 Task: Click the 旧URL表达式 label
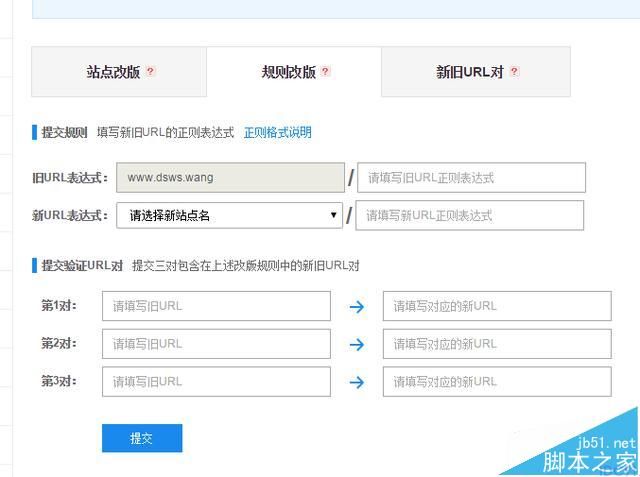pos(70,178)
